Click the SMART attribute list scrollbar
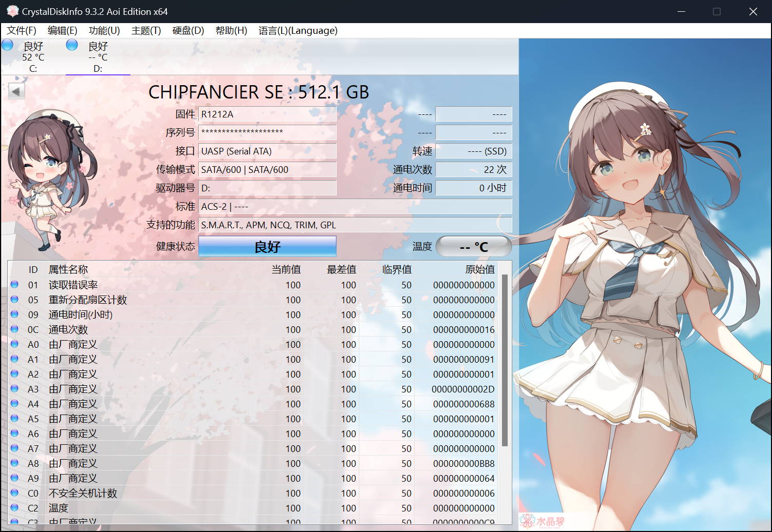Image resolution: width=772 pixels, height=532 pixels. coord(505,359)
